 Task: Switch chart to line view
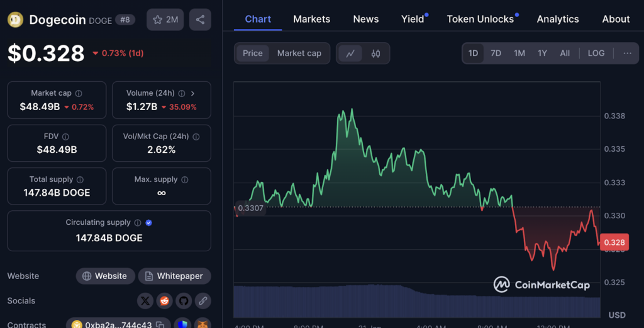350,54
